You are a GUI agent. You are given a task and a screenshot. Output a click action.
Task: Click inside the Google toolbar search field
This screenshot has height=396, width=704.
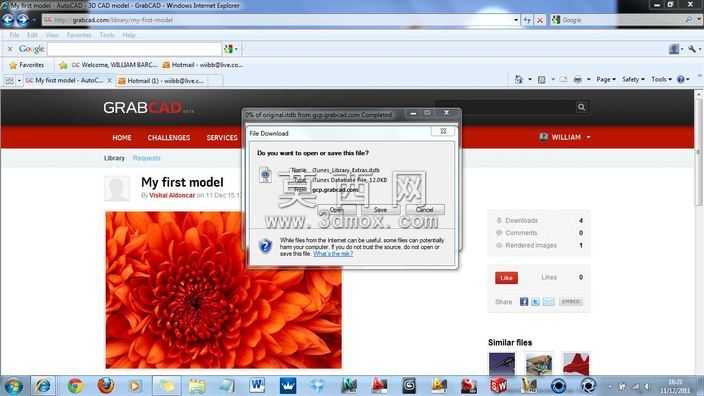pos(134,49)
